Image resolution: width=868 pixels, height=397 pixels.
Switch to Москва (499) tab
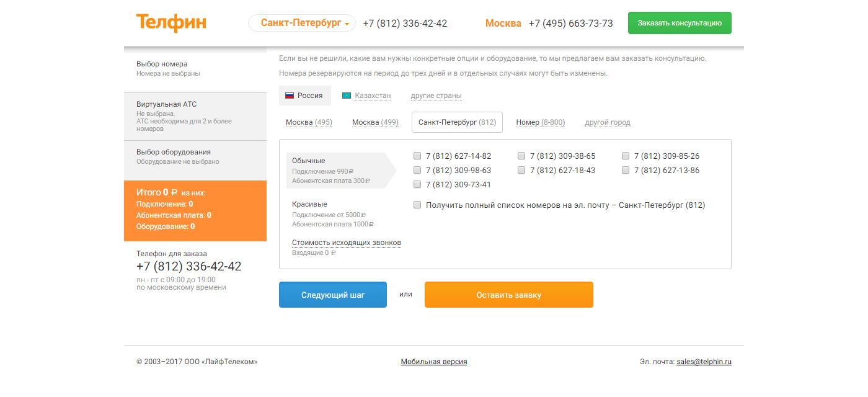coord(375,122)
